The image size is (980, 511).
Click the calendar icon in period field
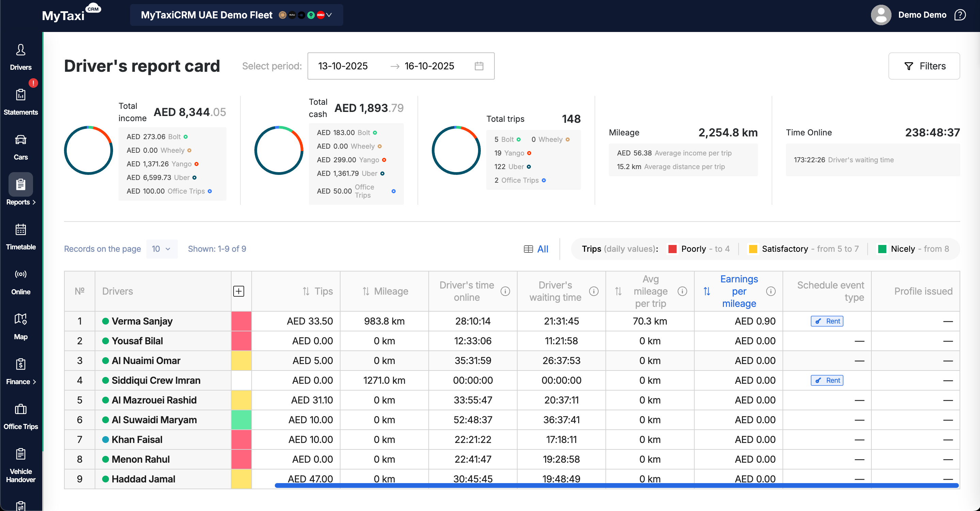[479, 66]
